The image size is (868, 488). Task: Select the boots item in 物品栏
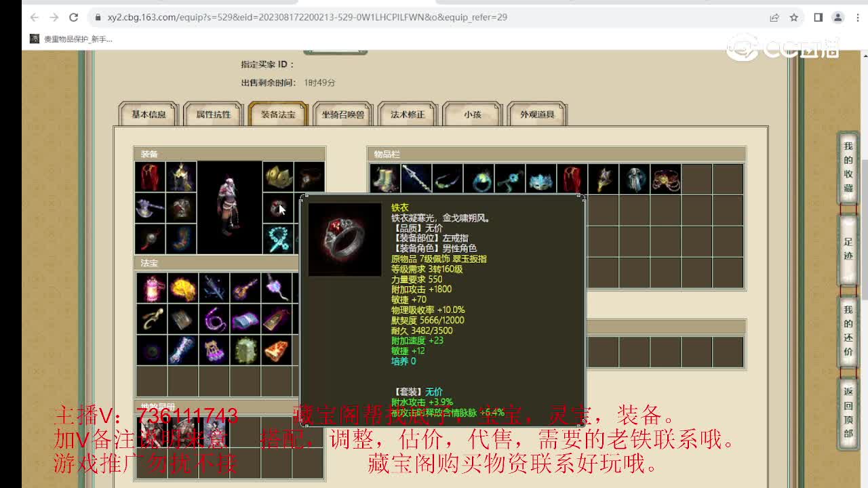(x=384, y=179)
